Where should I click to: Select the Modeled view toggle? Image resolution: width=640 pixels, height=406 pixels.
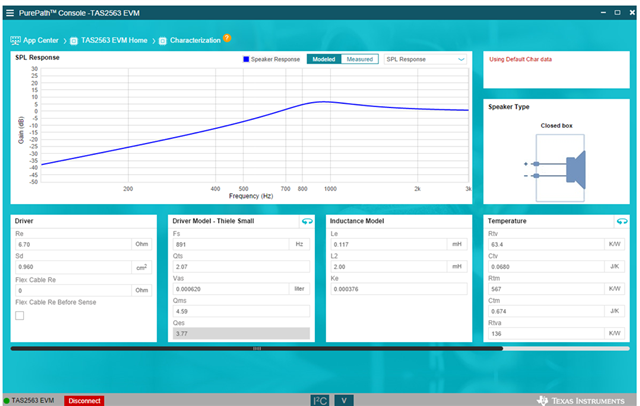click(x=324, y=59)
